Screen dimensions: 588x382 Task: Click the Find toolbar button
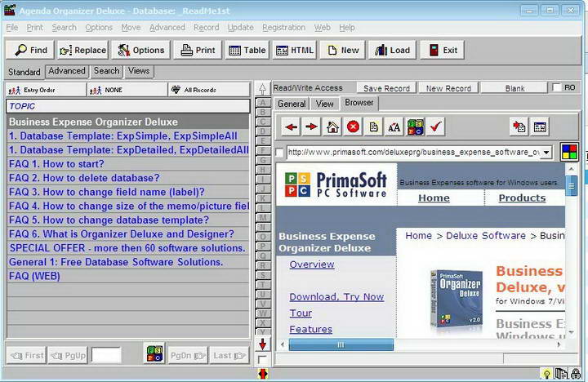click(30, 50)
